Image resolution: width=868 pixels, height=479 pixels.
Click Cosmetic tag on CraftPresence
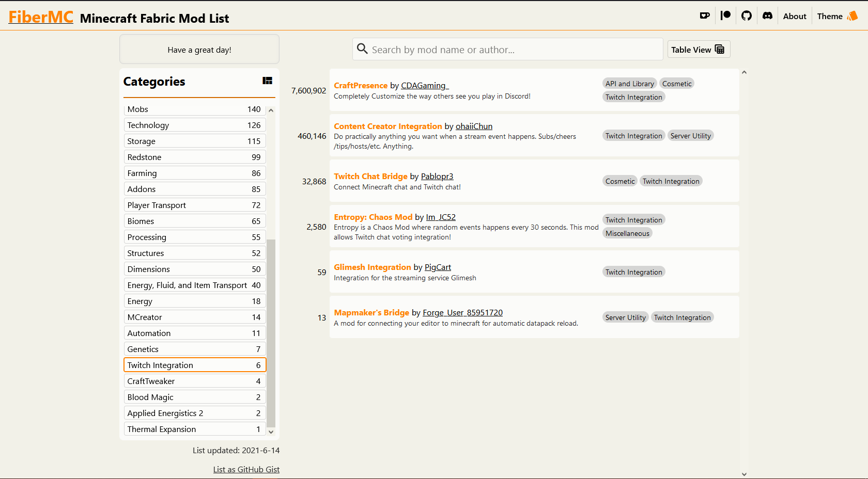[676, 84]
